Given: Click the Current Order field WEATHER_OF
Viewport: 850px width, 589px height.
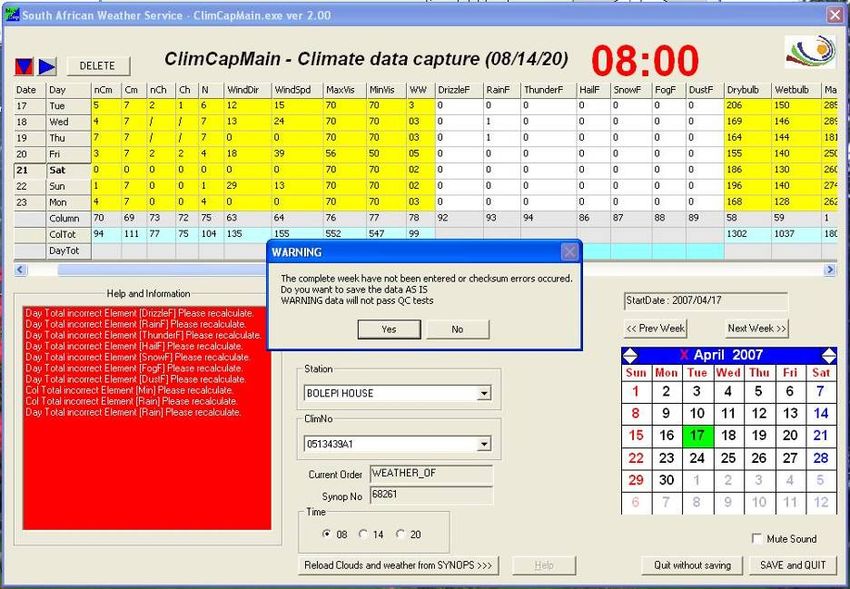Looking at the screenshot, I should [432, 474].
